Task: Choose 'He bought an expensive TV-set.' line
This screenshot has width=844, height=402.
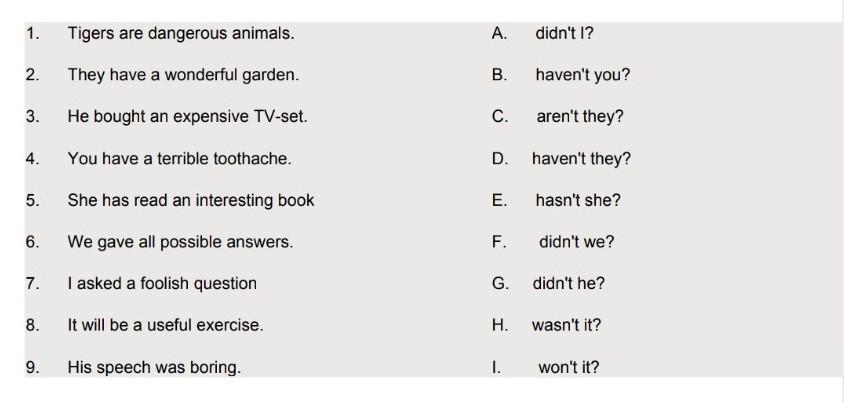Action: tap(187, 116)
